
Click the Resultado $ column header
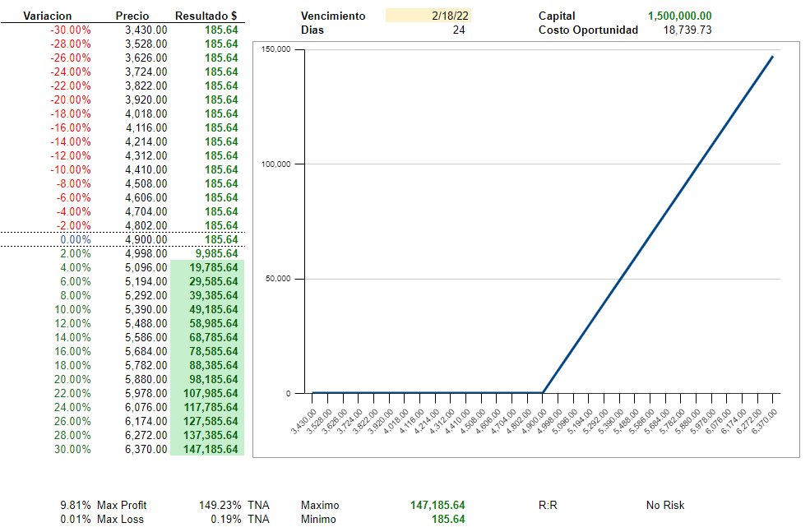[x=206, y=16]
